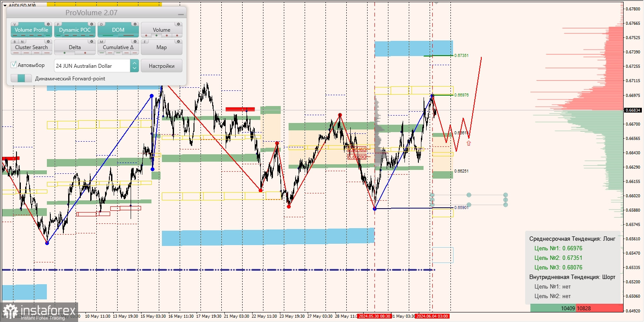The image size is (644, 322).
Task: Select the 2024.05.30 08:30 time marker
Action: point(375,316)
